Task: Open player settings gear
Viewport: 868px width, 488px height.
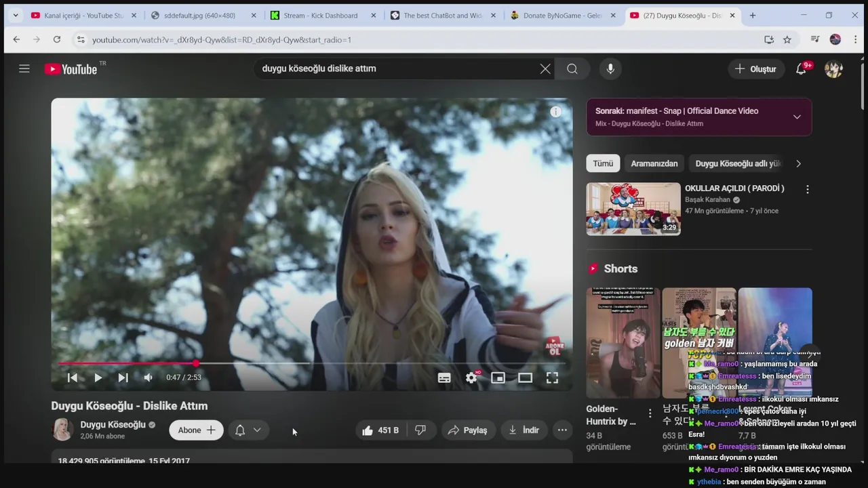Action: 471,378
